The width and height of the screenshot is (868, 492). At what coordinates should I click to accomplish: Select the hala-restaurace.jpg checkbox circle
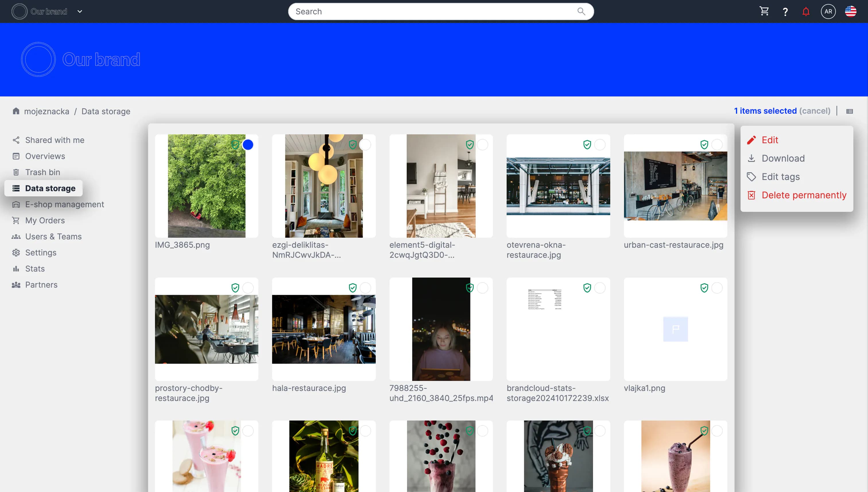pyautogui.click(x=365, y=288)
